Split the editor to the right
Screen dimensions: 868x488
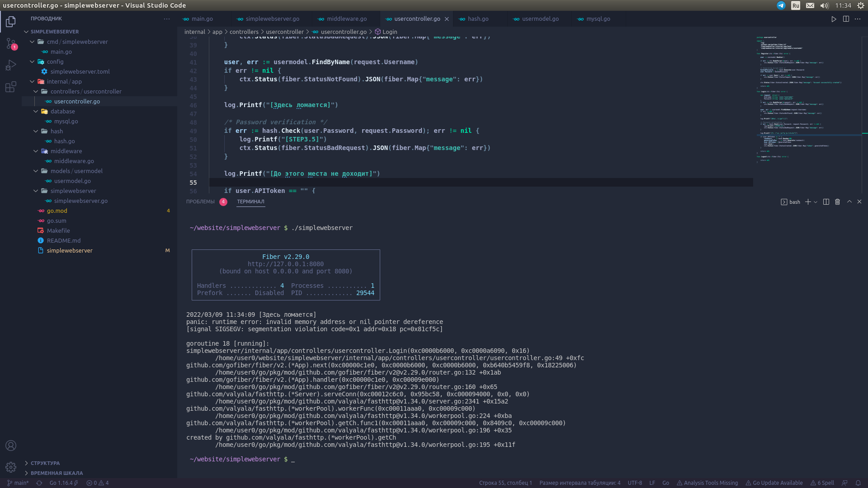[x=846, y=19]
